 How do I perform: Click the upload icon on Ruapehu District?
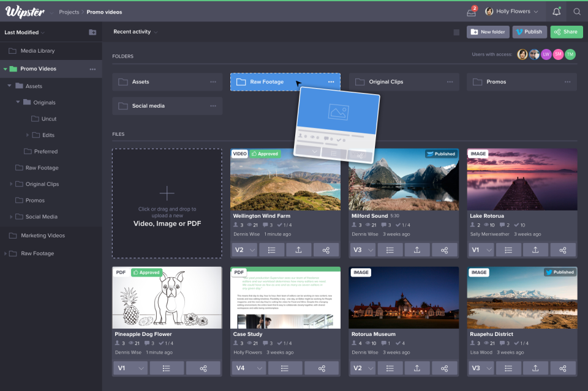pos(535,368)
